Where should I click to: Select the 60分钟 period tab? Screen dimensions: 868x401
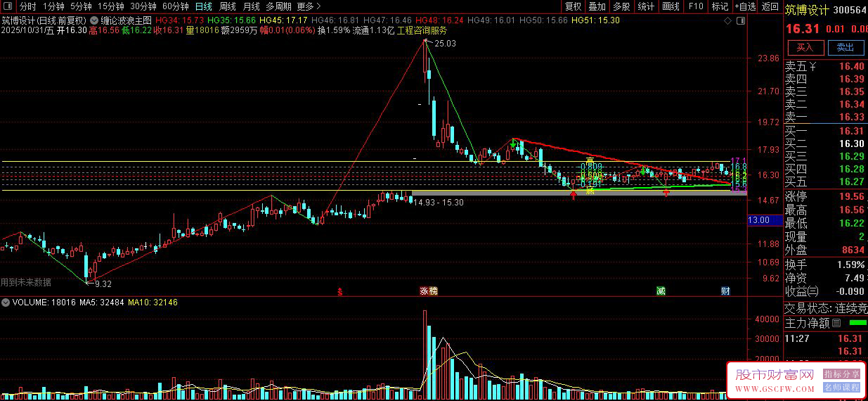[x=176, y=6]
